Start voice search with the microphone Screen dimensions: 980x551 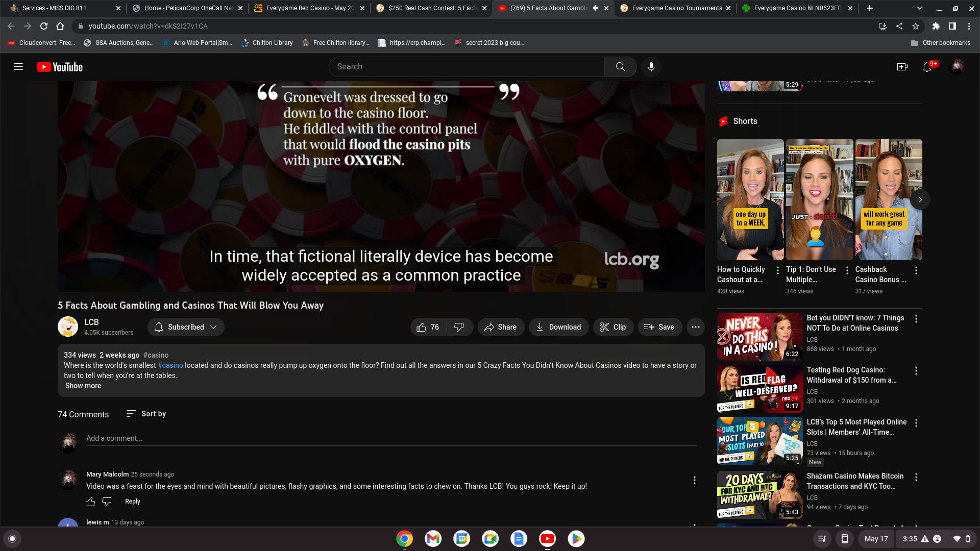click(651, 67)
